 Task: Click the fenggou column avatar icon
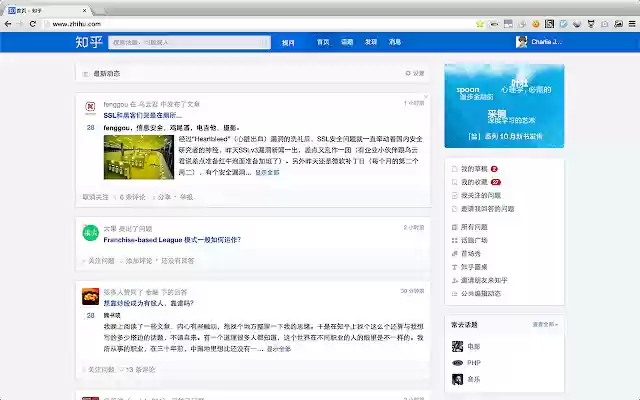[x=90, y=108]
